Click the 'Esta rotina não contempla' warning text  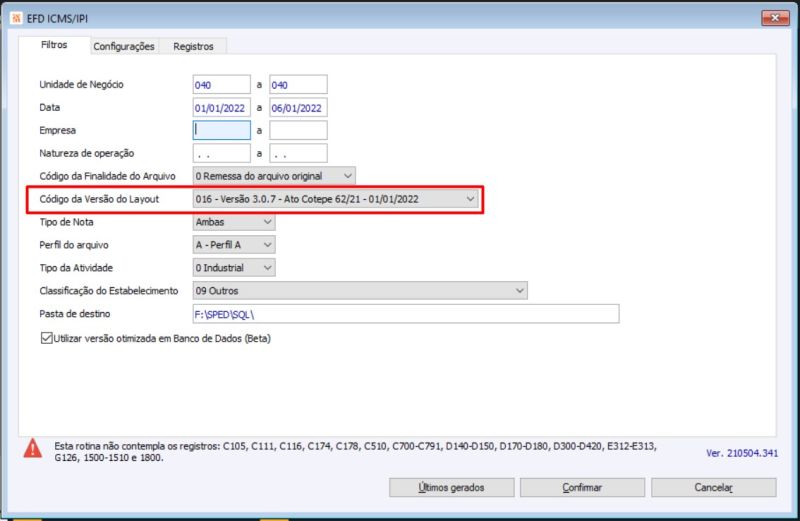(x=356, y=452)
